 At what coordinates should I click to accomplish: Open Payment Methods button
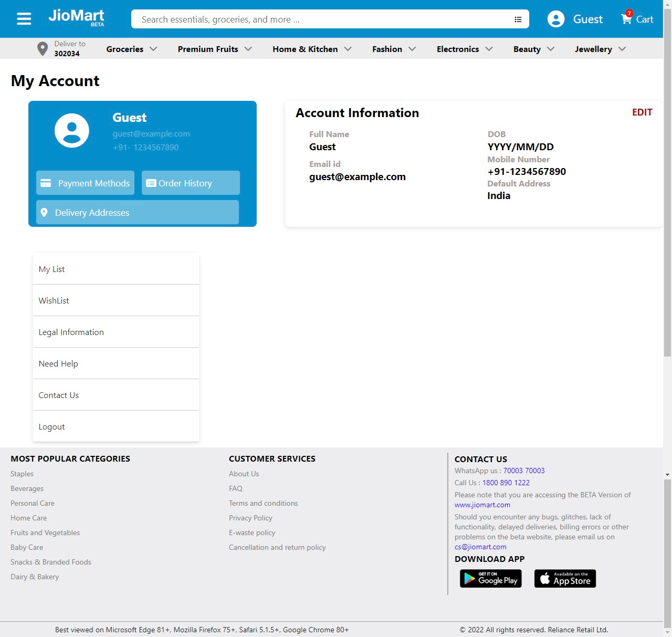tap(85, 183)
